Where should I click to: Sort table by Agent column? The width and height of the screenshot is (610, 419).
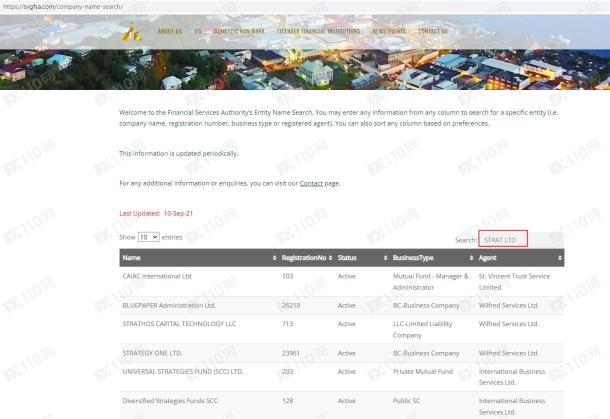click(x=520, y=258)
